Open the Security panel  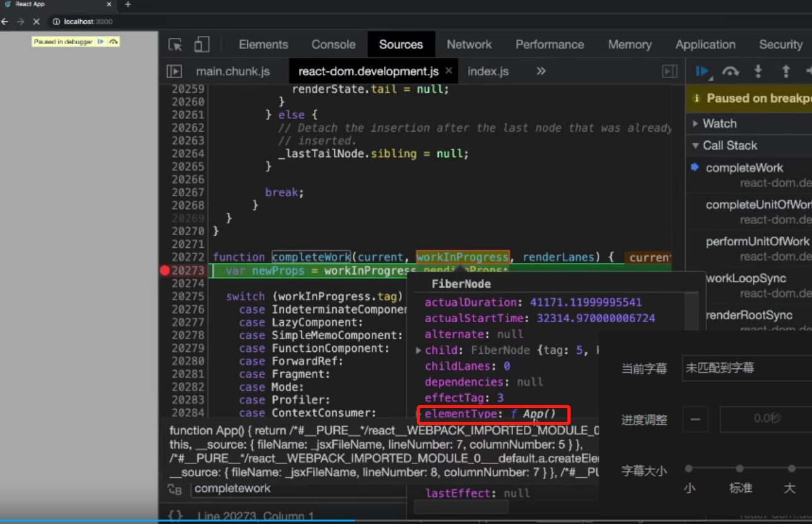[780, 45]
